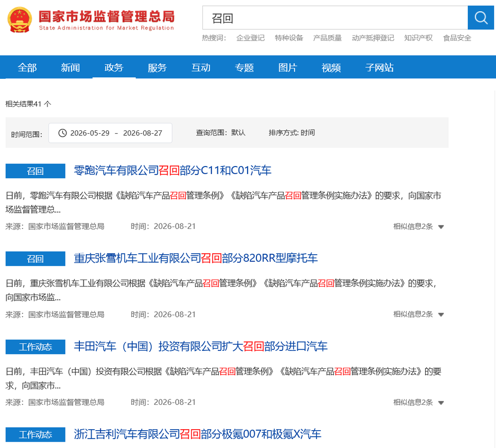The width and height of the screenshot is (496, 448).
Task: Click the 工作动态 tag beside the 丰田汽车 result
Action: (35, 347)
